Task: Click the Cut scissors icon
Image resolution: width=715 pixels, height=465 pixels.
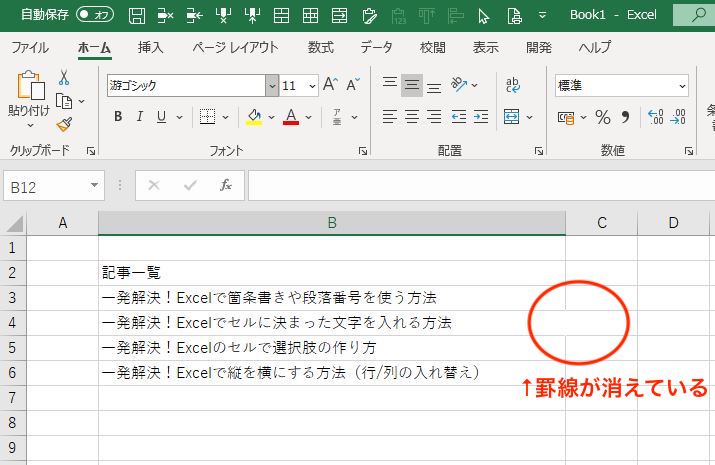Action: 64,78
